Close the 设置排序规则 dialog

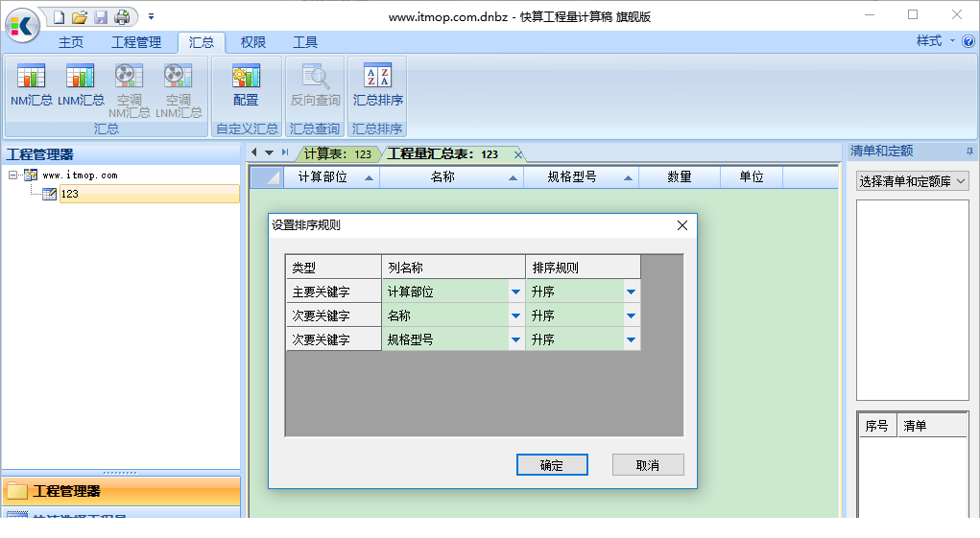click(682, 225)
